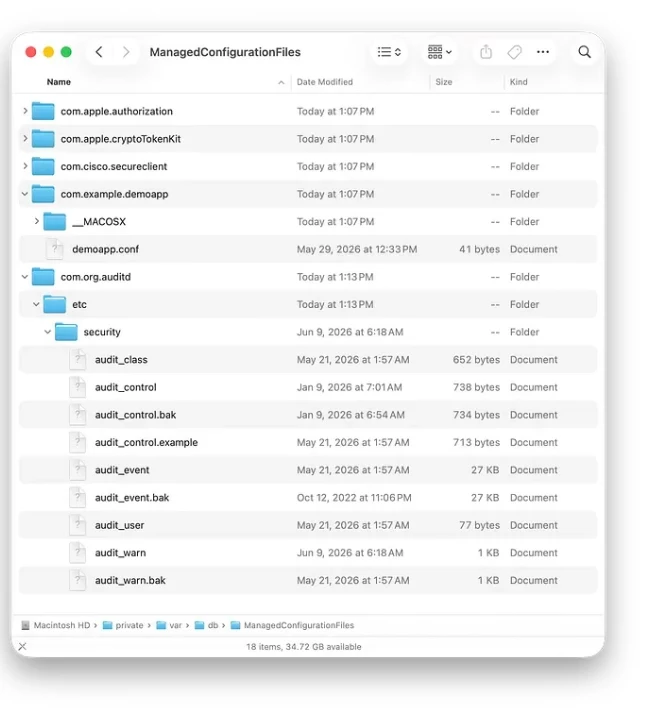The width and height of the screenshot is (662, 724).
Task: Select the audit_warn.bak document icon
Action: (78, 580)
